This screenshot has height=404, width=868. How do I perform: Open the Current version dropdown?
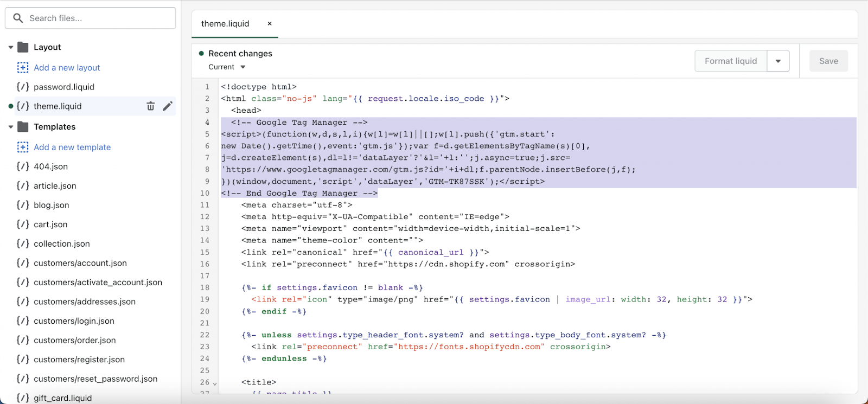227,67
